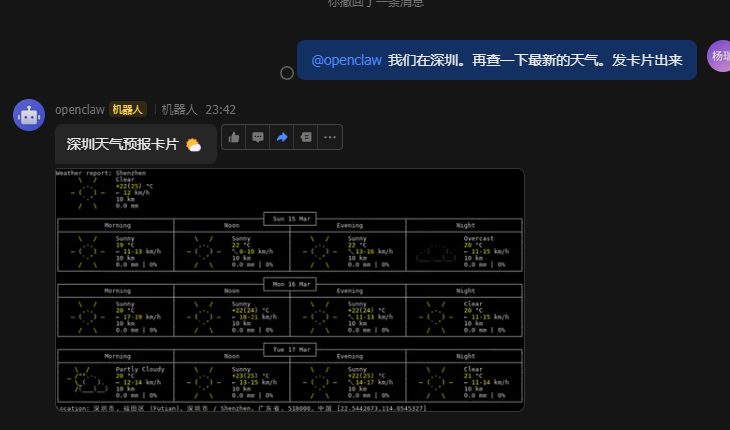Open more message actions (three dots)
The width and height of the screenshot is (730, 430).
(x=330, y=137)
